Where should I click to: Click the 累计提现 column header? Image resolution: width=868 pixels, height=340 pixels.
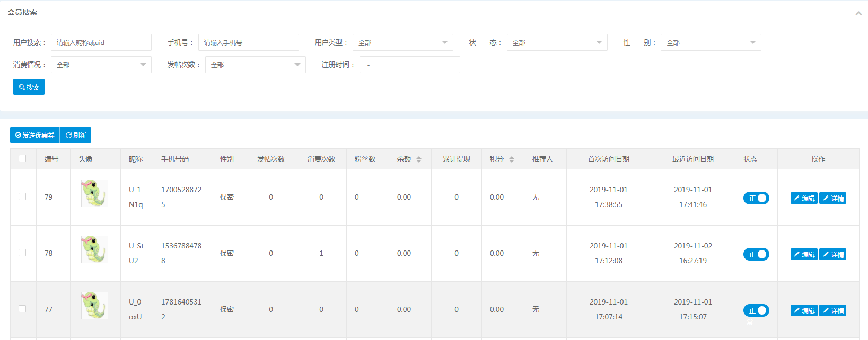click(x=457, y=159)
